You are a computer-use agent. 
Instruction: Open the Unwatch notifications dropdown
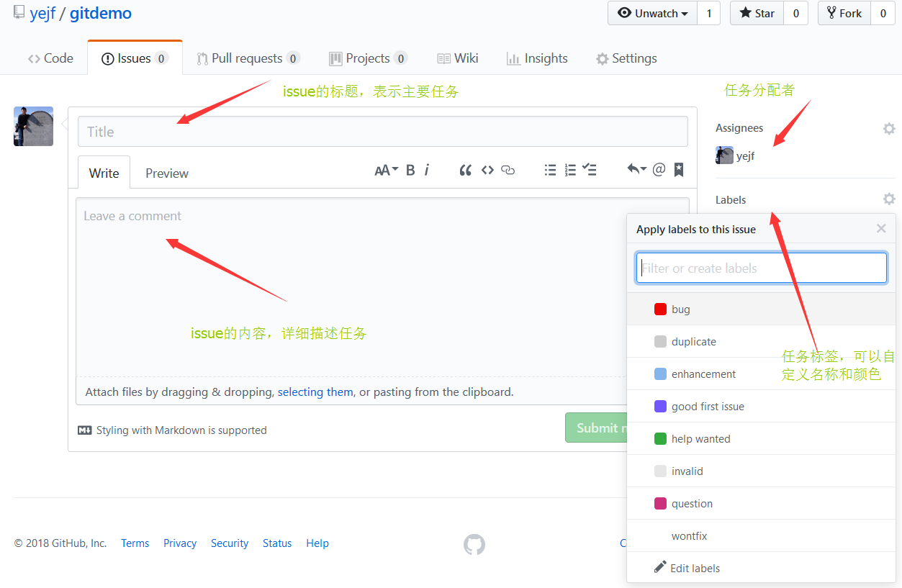(x=653, y=13)
